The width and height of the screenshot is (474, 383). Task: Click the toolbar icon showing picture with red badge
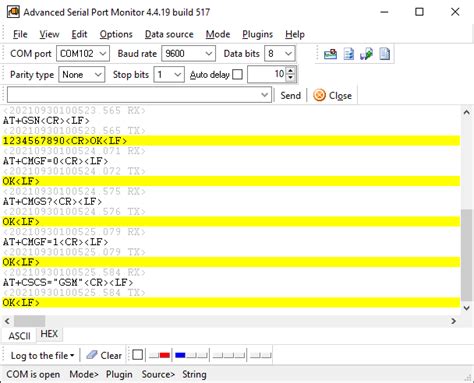tap(330, 54)
